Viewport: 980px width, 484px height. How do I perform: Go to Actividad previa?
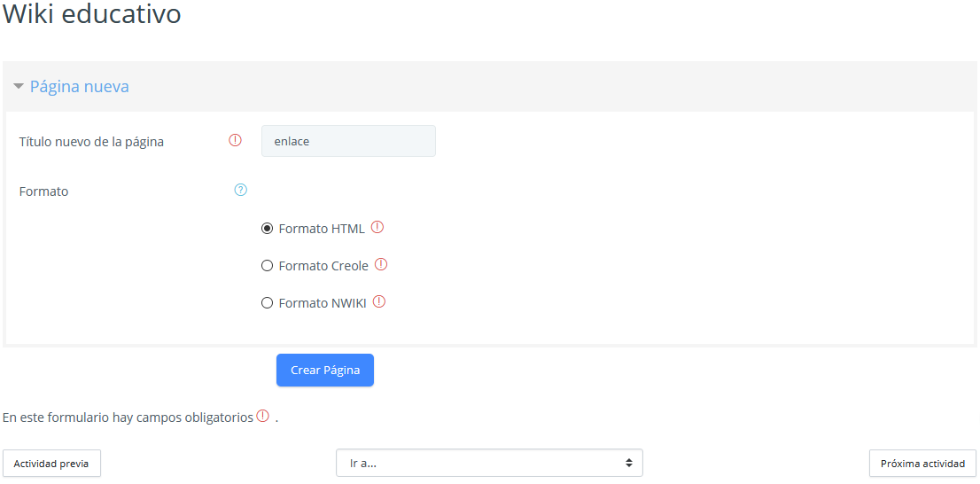pos(51,464)
